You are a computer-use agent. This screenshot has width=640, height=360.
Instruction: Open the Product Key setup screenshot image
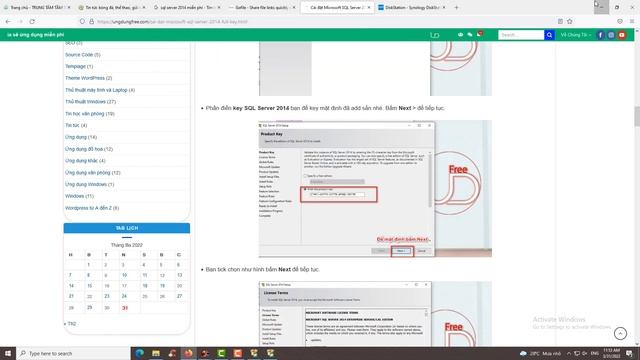pos(375,189)
